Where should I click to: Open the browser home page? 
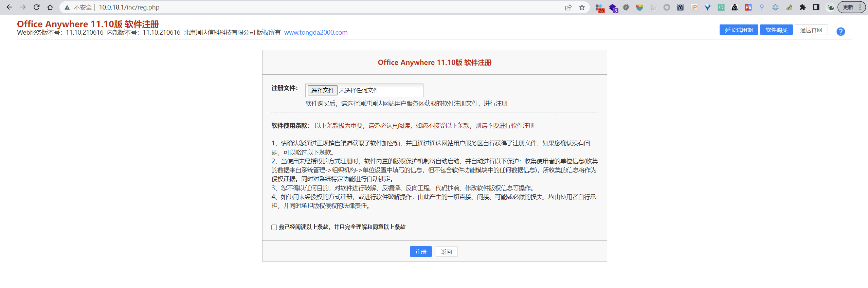[x=50, y=7]
